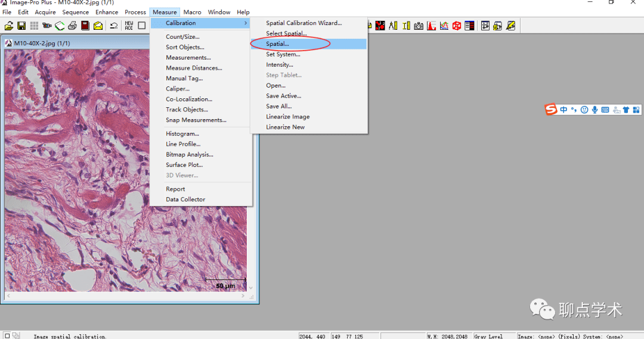Choose Count/Size... from the Measure menu
644x339 pixels.
pos(182,37)
